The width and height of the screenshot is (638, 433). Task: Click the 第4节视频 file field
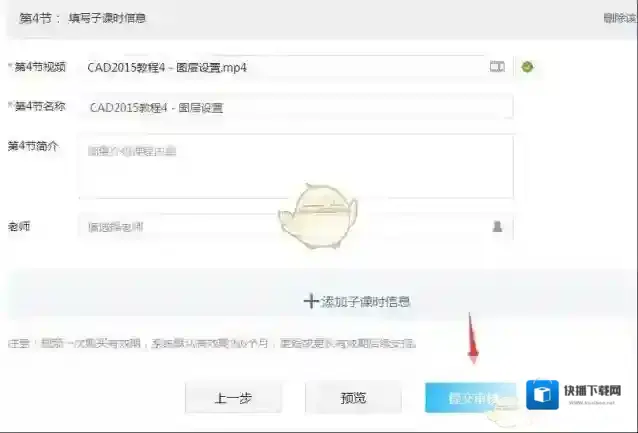[285, 67]
